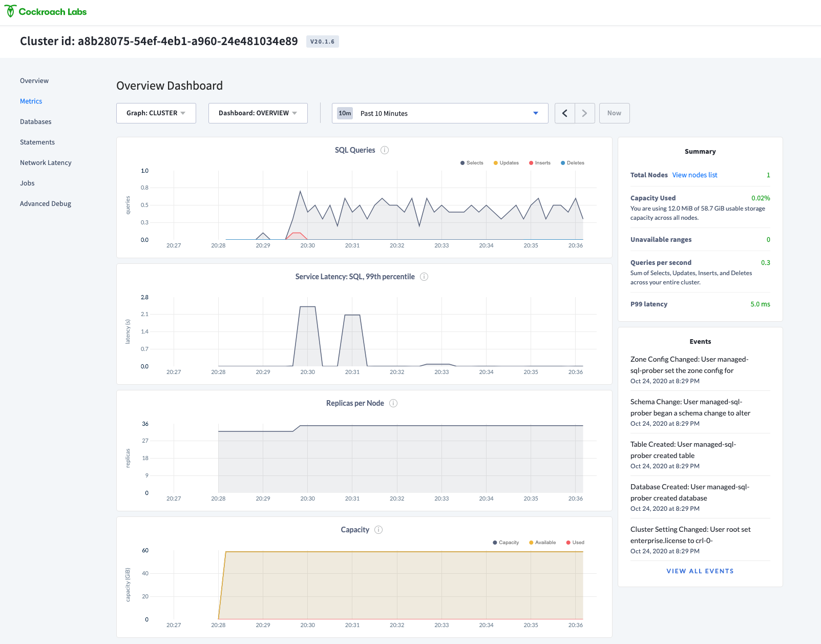Click the Used legend dot
821x644 pixels.
click(569, 543)
